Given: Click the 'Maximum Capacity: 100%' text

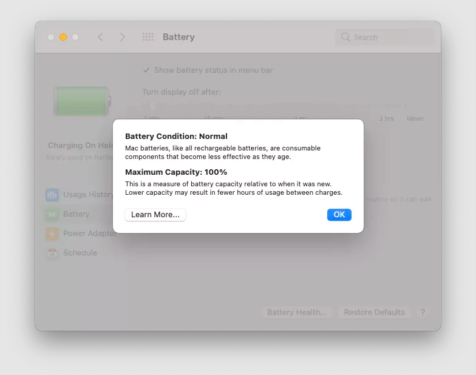Looking at the screenshot, I should [176, 172].
